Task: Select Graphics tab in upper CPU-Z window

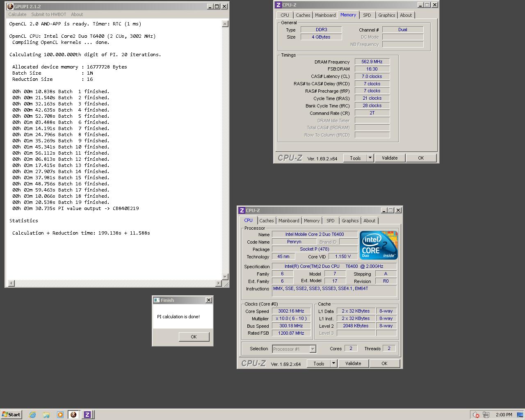Action: [x=386, y=15]
